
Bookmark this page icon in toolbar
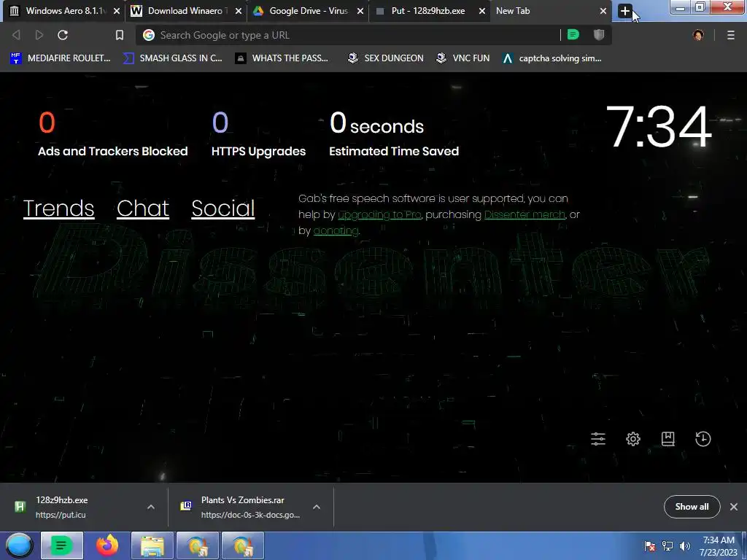click(120, 35)
